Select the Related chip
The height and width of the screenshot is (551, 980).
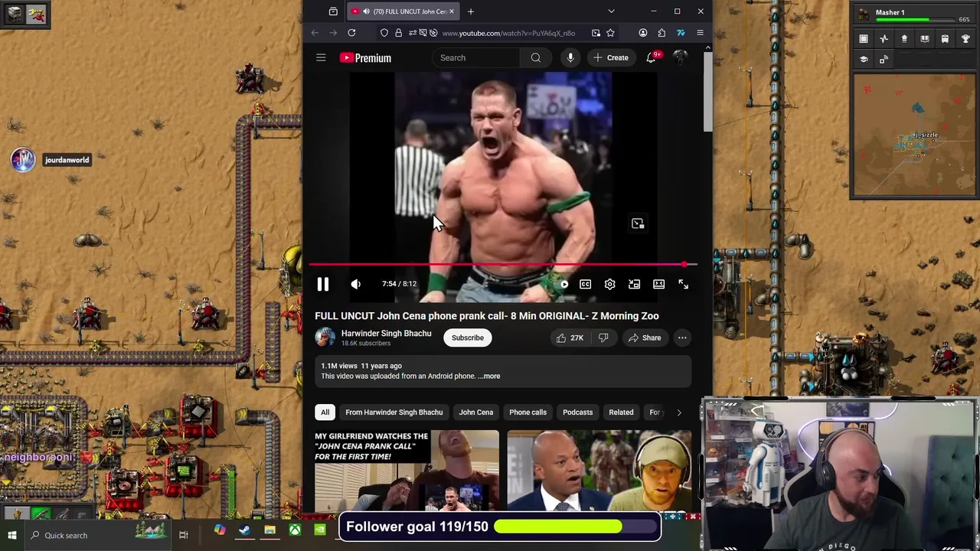pos(621,412)
